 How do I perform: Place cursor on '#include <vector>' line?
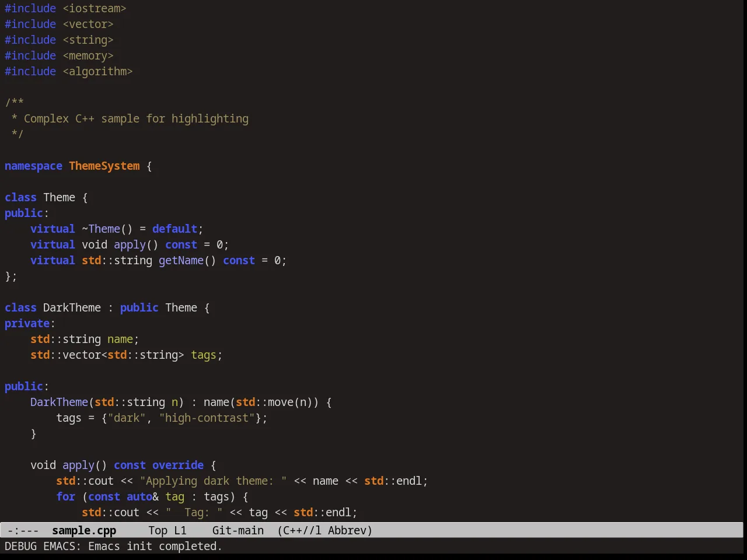[59, 24]
